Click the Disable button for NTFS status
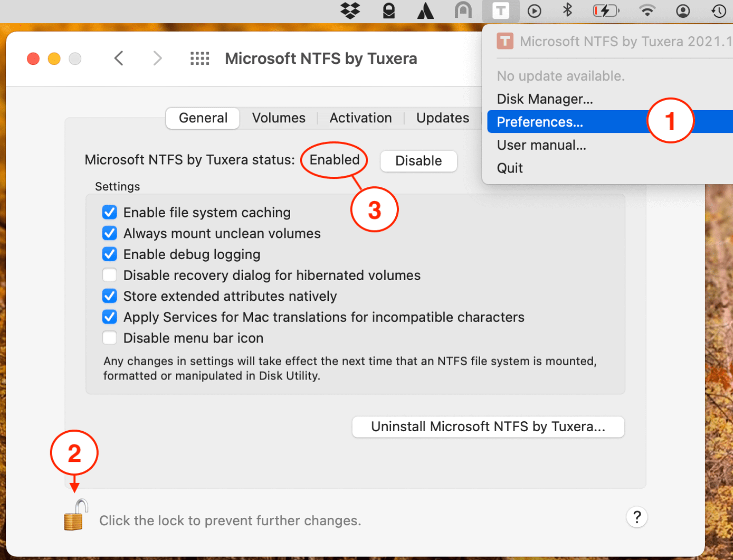Viewport: 733px width, 560px height. pos(418,161)
